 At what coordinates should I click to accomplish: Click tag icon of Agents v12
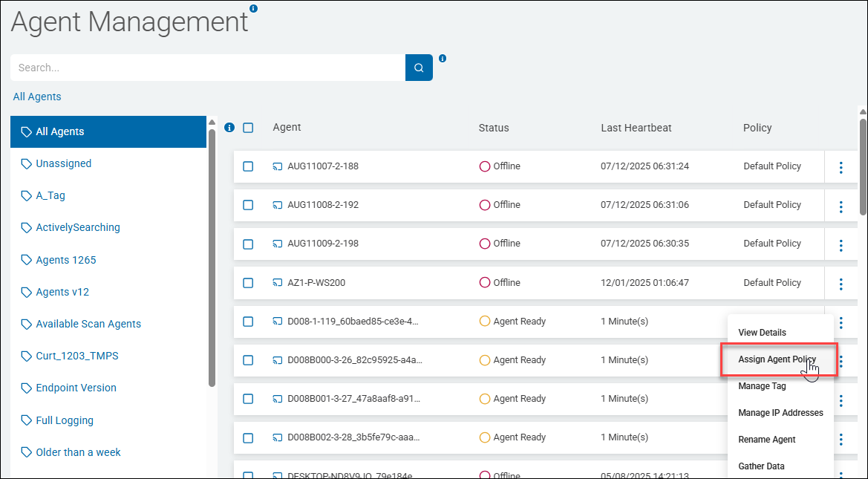tap(26, 293)
